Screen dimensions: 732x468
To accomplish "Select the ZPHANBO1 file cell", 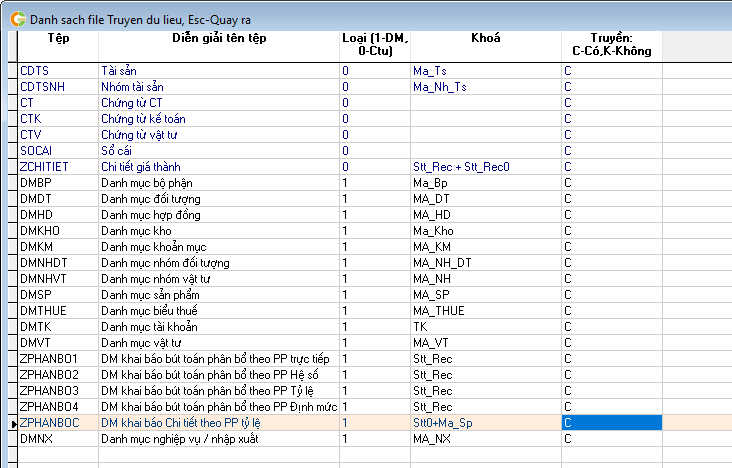I will point(58,359).
